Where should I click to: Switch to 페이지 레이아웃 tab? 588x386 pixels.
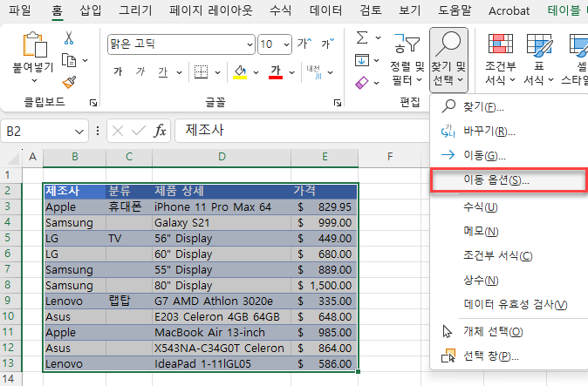(211, 10)
